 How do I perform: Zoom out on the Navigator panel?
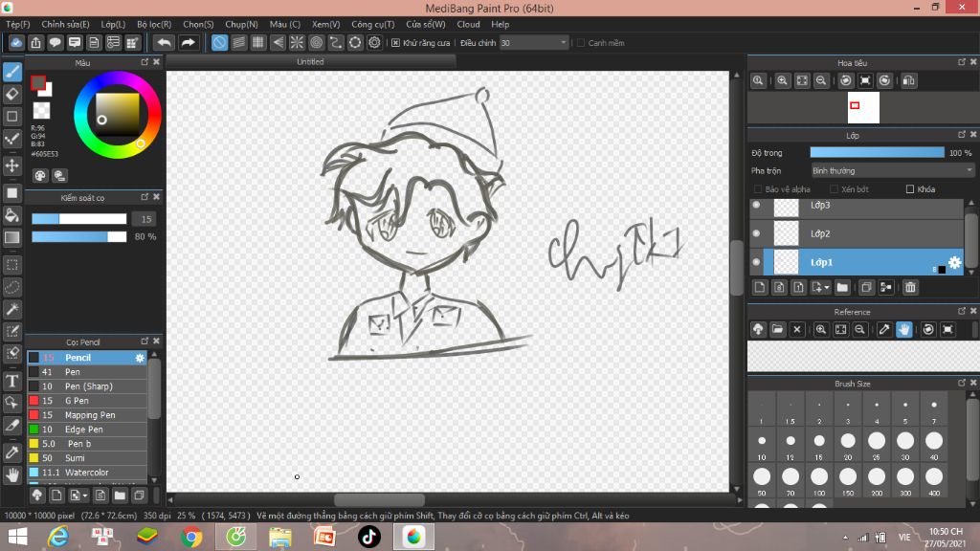coord(821,80)
